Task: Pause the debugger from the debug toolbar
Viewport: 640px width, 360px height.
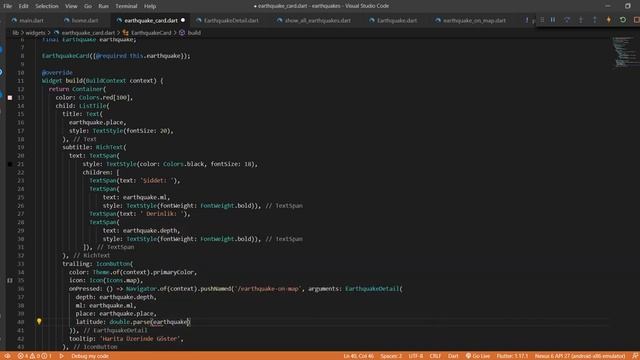Action: [x=553, y=20]
